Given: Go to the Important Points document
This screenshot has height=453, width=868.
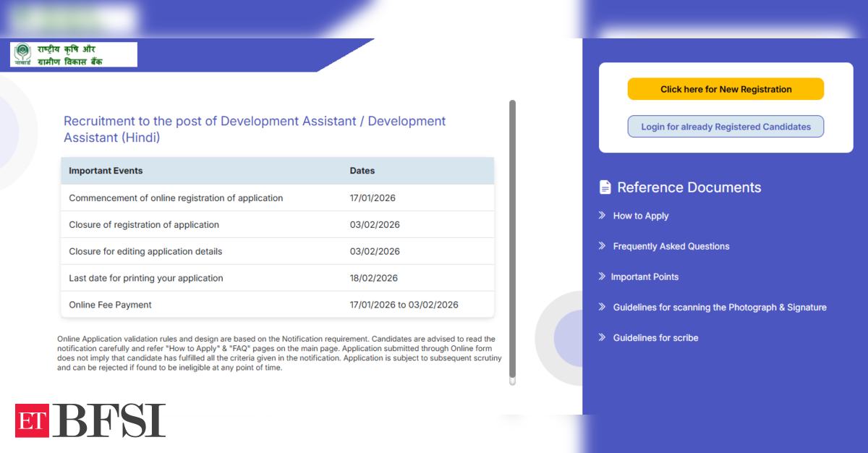Looking at the screenshot, I should point(644,276).
